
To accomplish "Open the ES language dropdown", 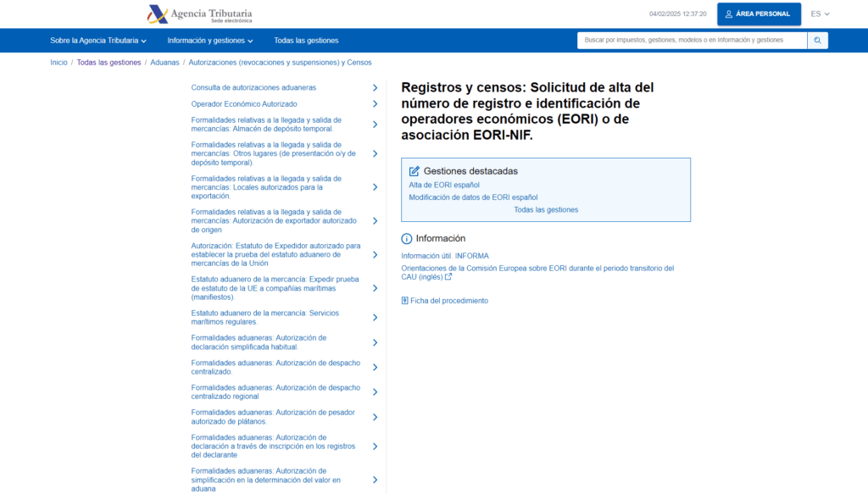I will pyautogui.click(x=819, y=14).
